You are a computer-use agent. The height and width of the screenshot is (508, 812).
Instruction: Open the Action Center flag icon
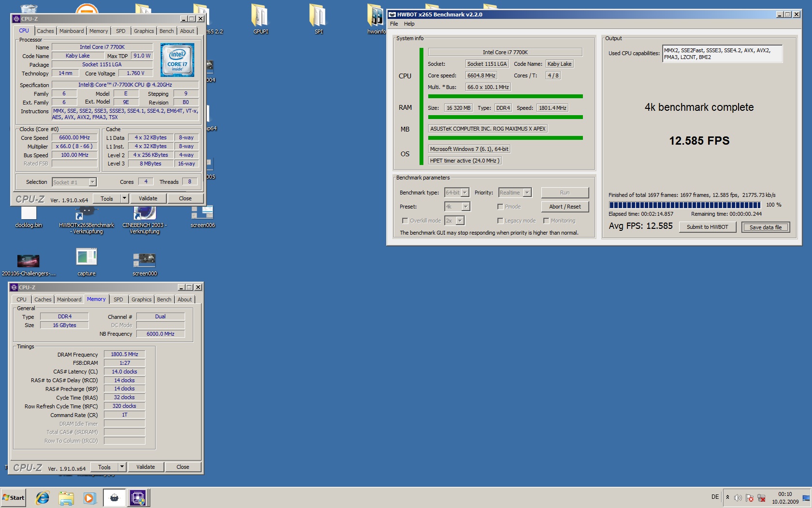pos(750,498)
